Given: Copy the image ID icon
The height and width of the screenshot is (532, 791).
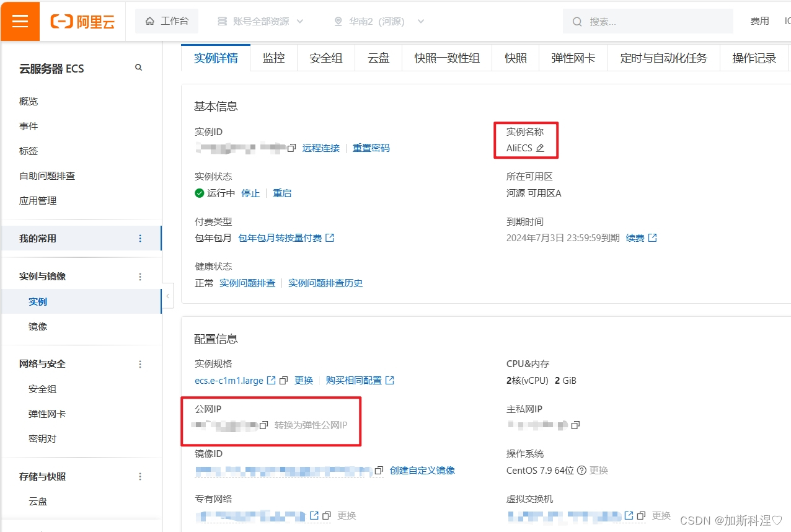Looking at the screenshot, I should pyautogui.click(x=379, y=471).
